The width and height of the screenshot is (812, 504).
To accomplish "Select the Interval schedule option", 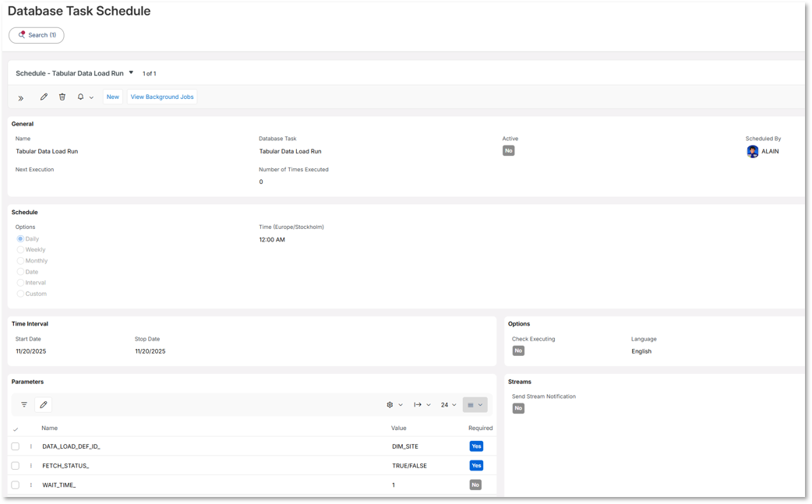I will (x=21, y=283).
